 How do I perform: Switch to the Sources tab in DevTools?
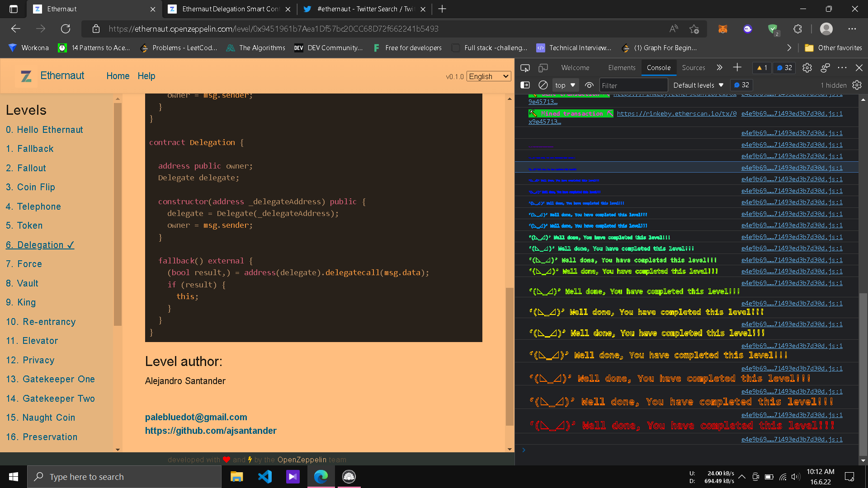(693, 68)
